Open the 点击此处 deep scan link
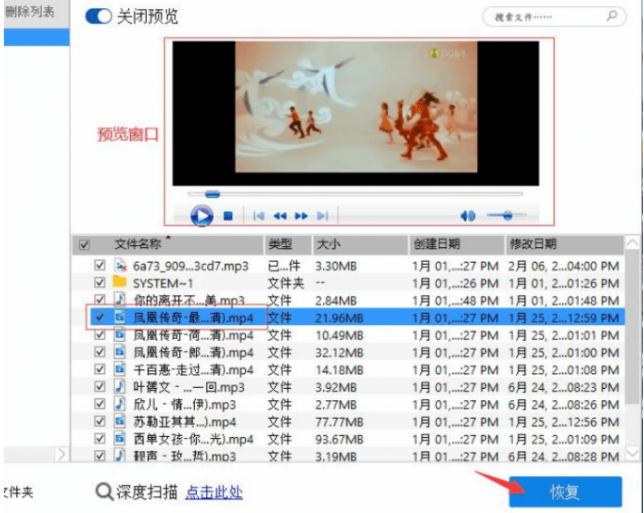 (x=214, y=492)
